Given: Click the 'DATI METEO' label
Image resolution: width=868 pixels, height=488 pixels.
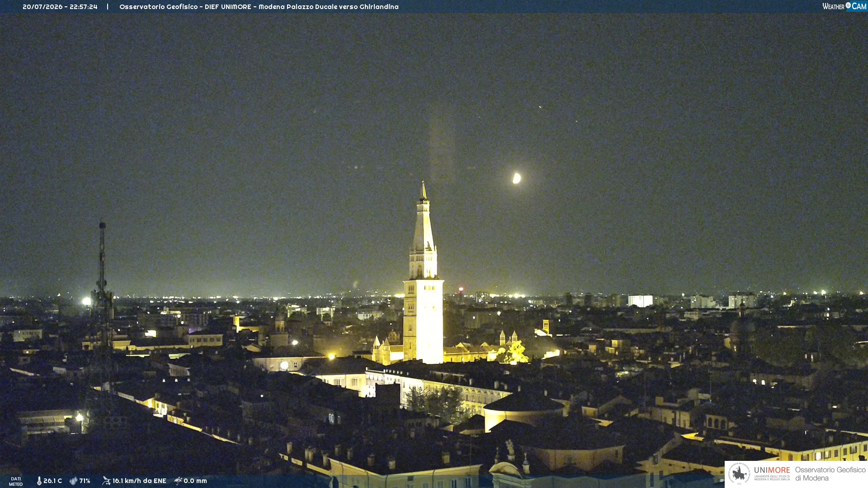Looking at the screenshot, I should tap(16, 481).
